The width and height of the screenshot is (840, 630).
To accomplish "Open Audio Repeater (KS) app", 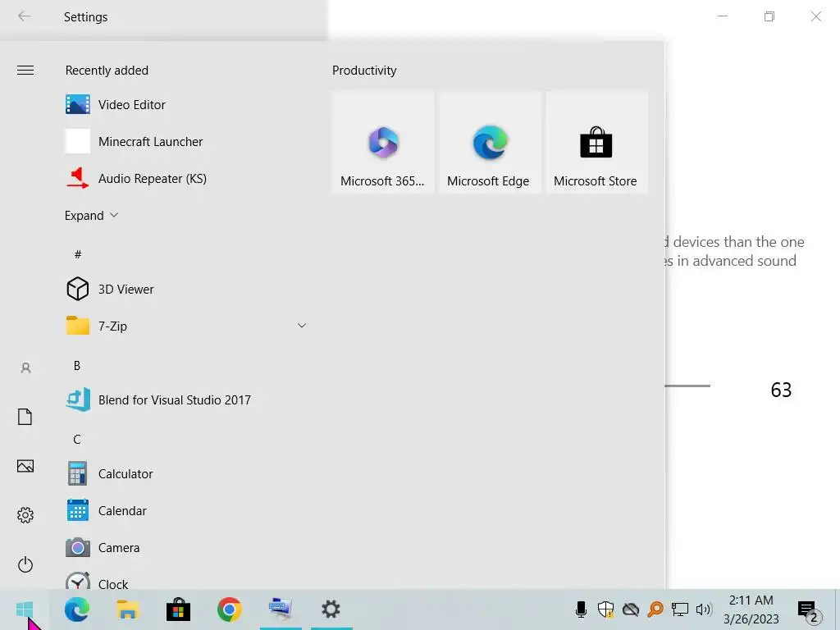I will 185,178.
